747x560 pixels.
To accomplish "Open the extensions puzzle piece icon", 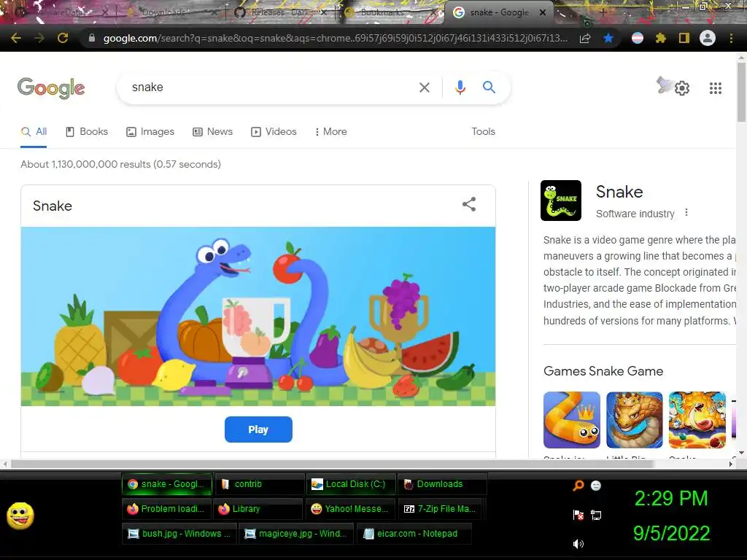I will (x=661, y=38).
